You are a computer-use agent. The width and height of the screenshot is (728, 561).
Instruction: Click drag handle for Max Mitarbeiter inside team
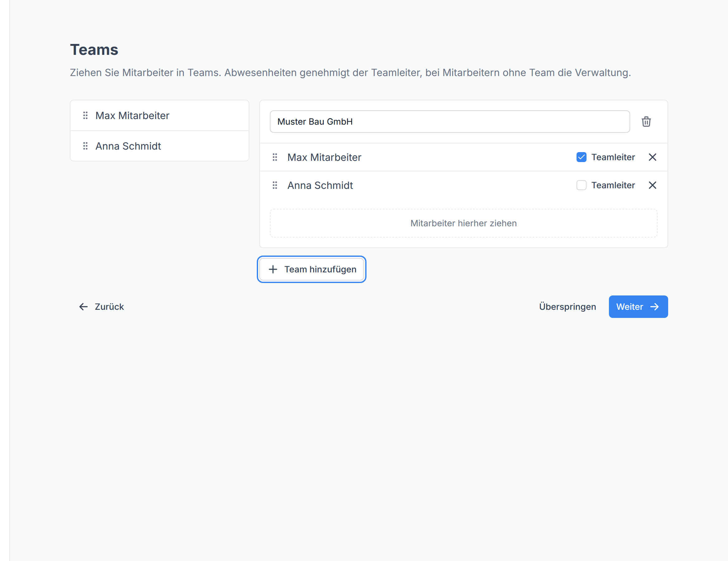275,157
